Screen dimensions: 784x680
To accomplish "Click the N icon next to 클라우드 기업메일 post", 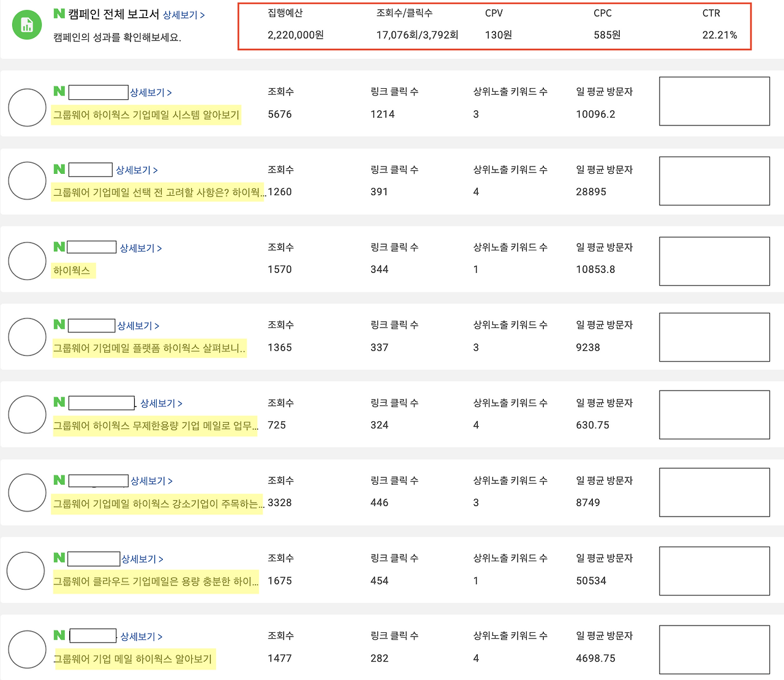I will (59, 558).
